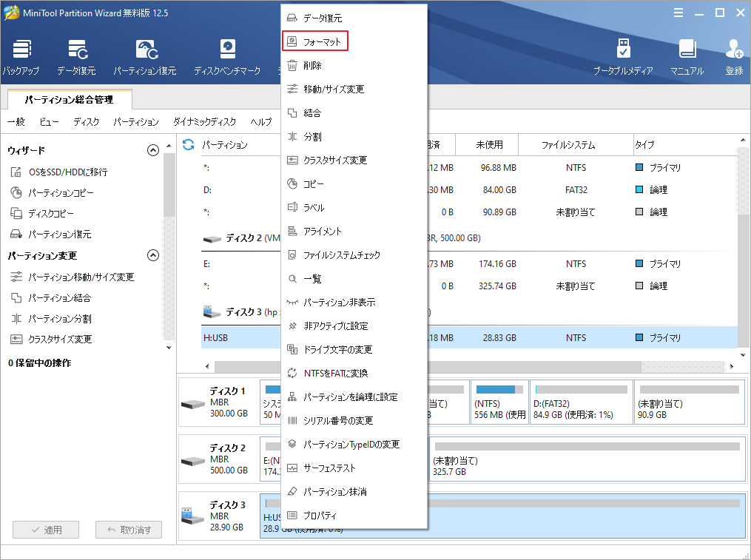Screen dimensions: 751x560
Task: Open パーティション結合 in sidebar
Action: [x=51, y=298]
